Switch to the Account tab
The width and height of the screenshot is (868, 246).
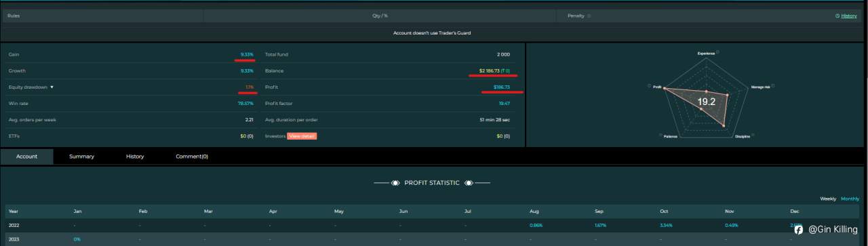click(27, 157)
